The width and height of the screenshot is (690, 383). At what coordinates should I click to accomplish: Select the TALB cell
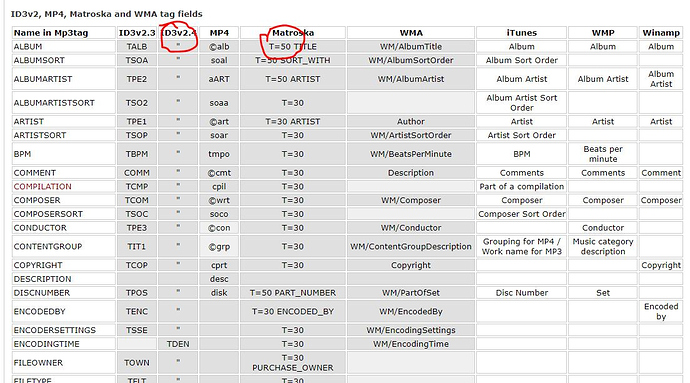[x=137, y=47]
